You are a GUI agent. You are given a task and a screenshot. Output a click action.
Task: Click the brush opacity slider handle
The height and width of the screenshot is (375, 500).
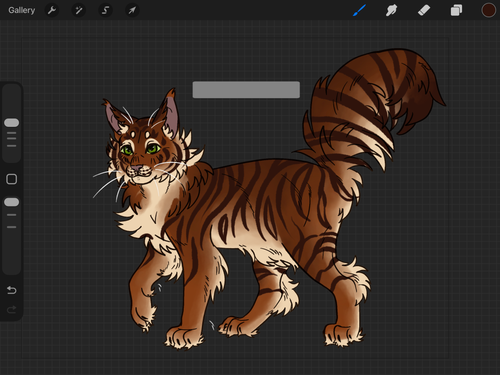[x=12, y=202]
